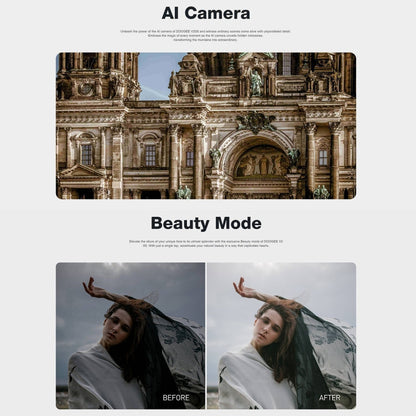
Task: Click the BEFORE label text
Action: pos(176,398)
